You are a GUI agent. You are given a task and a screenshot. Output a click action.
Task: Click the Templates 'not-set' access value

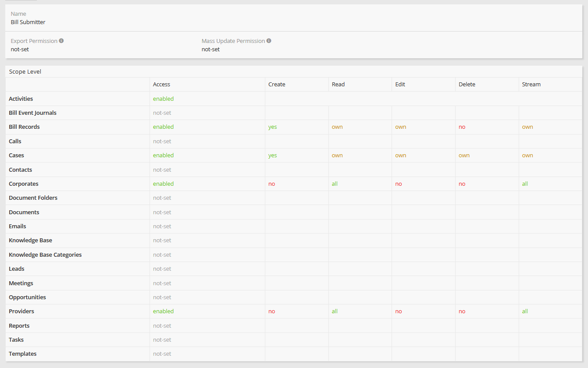162,354
